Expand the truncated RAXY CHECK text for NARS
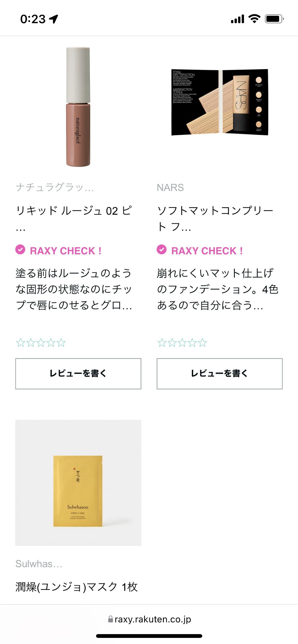Screen dimensions: 298x644 218,289
